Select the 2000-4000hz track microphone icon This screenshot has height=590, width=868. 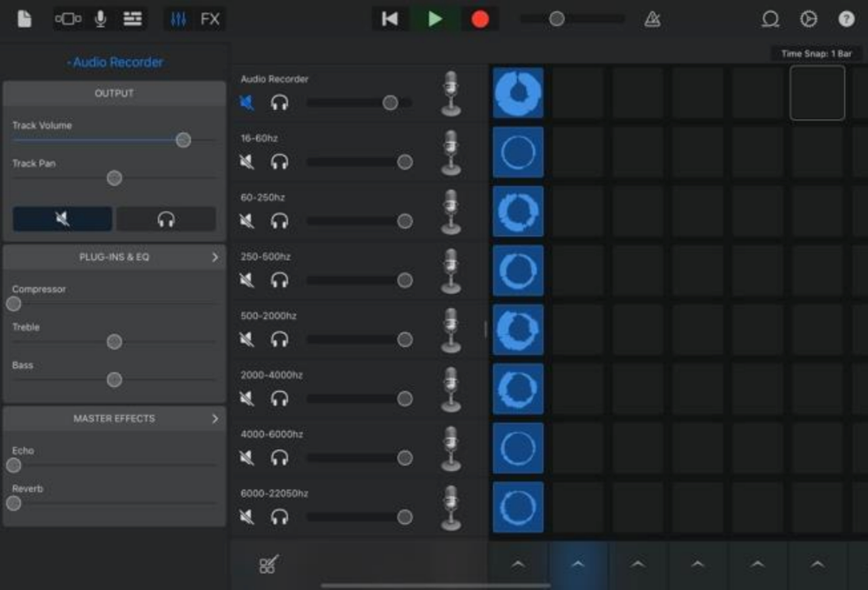click(x=451, y=390)
